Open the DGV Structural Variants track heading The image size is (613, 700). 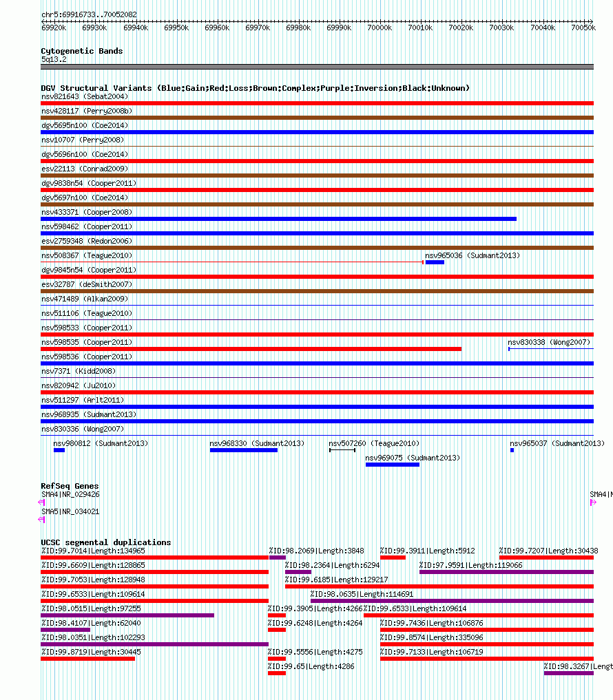pyautogui.click(x=255, y=88)
